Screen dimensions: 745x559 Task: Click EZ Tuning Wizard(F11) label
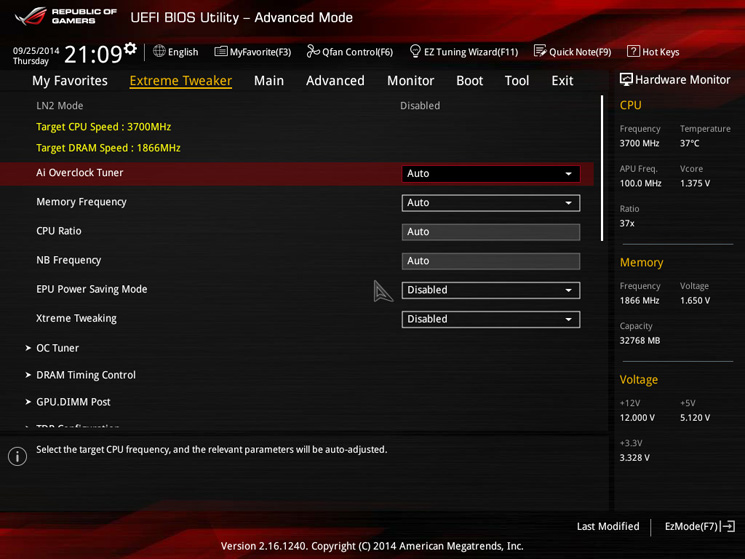coord(471,52)
